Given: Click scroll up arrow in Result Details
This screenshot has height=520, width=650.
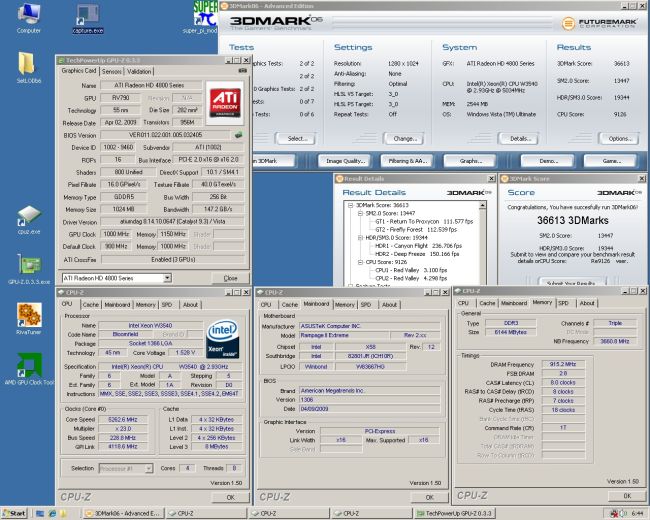Looking at the screenshot, I should (483, 206).
